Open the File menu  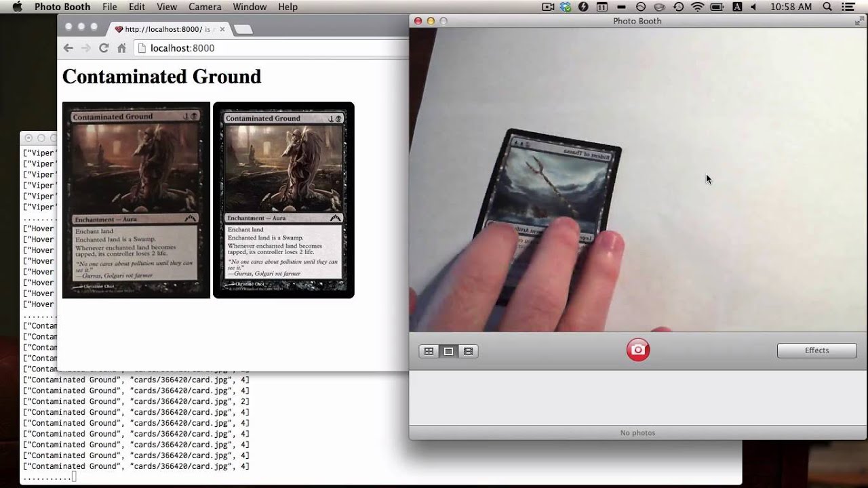(x=109, y=7)
